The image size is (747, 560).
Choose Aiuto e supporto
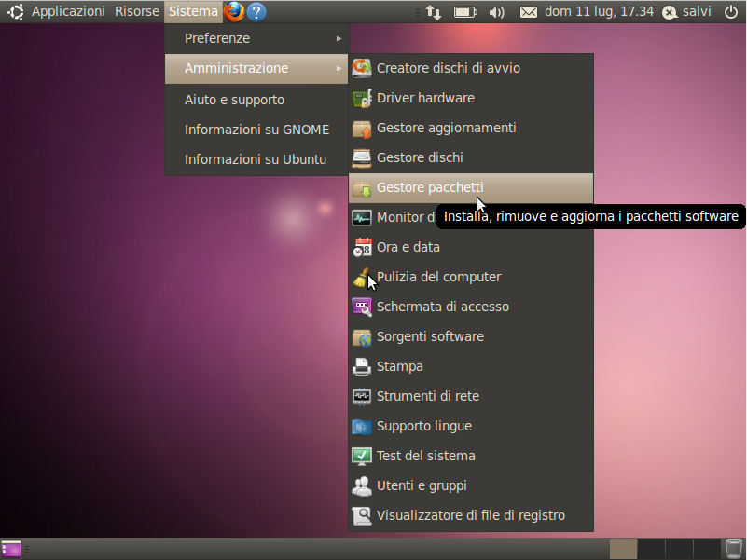point(256,100)
